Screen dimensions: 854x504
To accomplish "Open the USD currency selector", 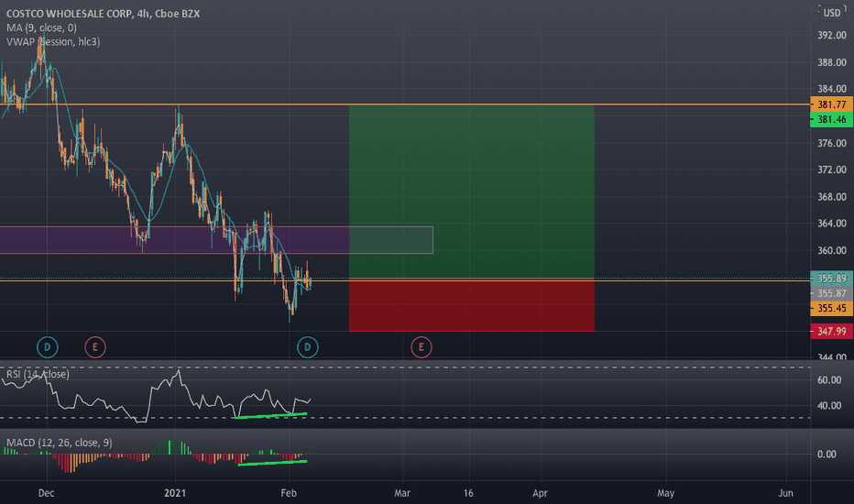I will tap(832, 13).
